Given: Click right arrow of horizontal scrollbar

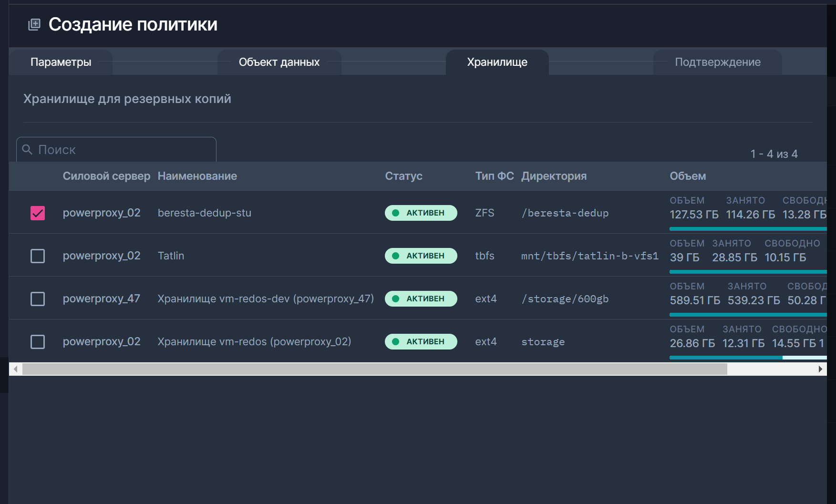Looking at the screenshot, I should pos(820,369).
